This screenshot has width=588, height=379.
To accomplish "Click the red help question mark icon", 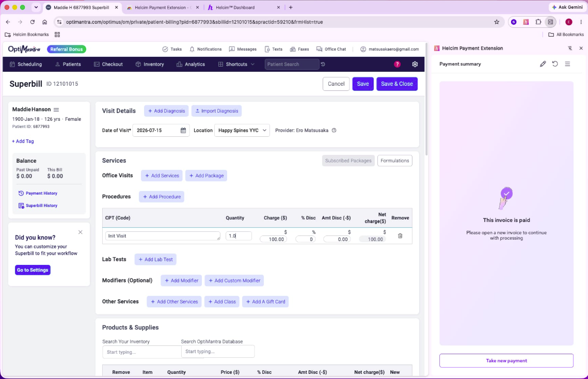I will click(x=397, y=64).
